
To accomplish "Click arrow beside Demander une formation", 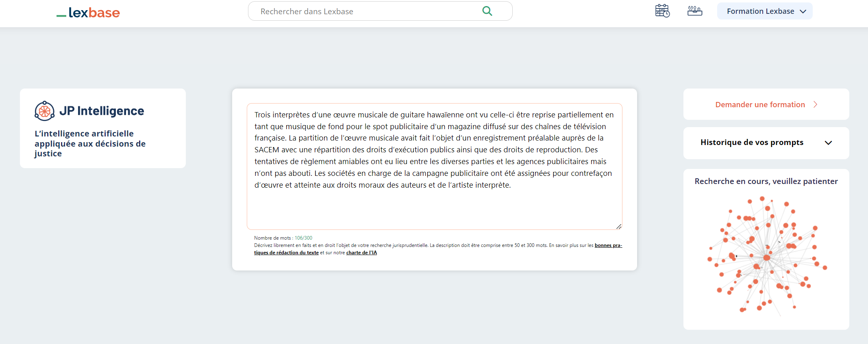I will coord(815,105).
